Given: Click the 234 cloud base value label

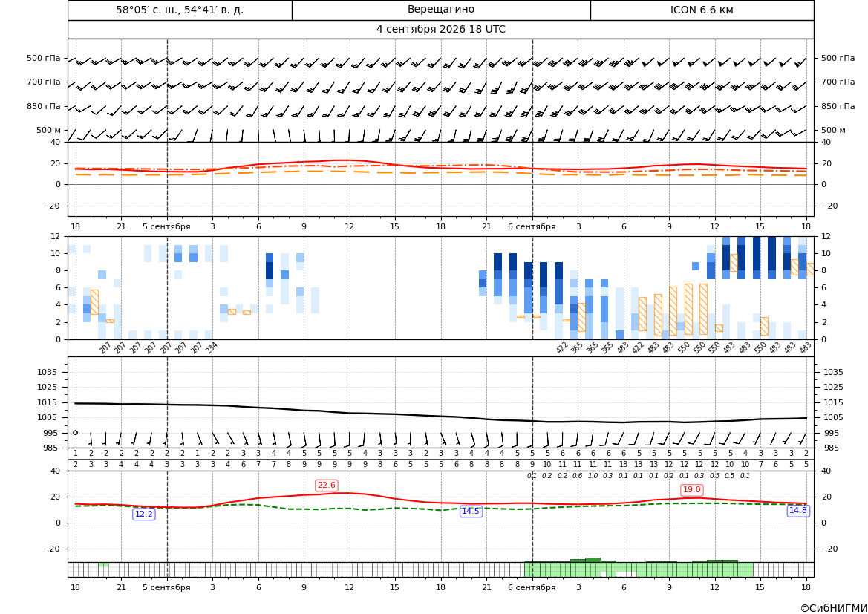Looking at the screenshot, I should 212,347.
